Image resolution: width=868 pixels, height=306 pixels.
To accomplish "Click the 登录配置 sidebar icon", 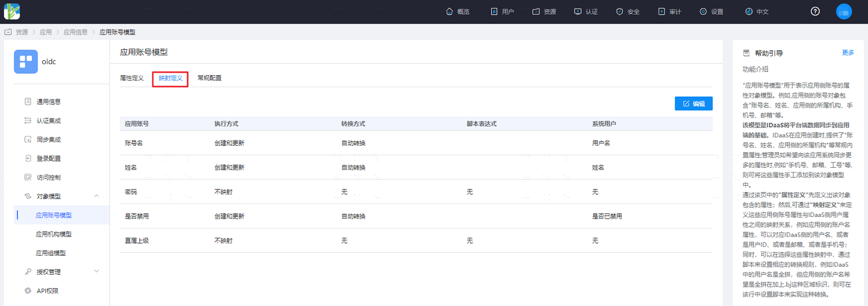I will [x=27, y=158].
